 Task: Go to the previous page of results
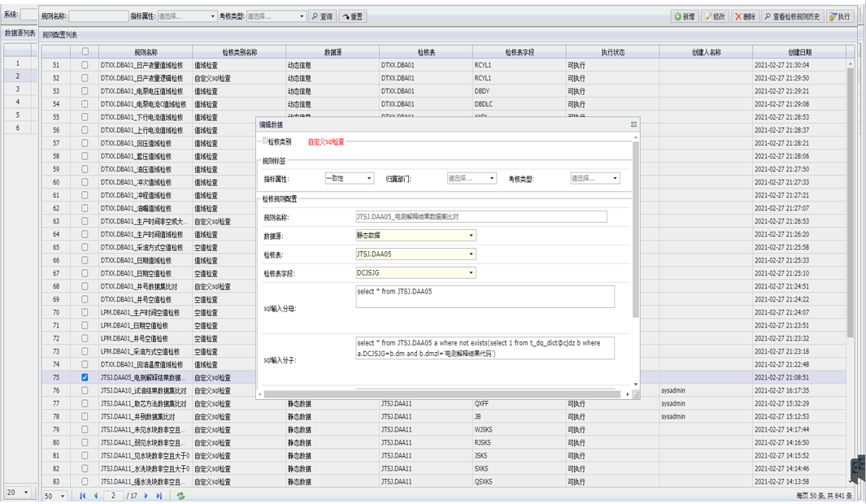(96, 496)
